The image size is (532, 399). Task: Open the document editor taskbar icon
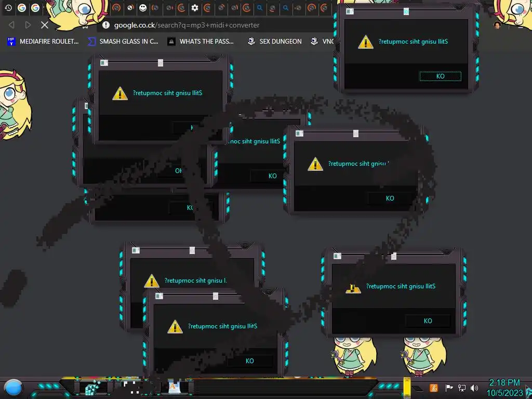[175, 388]
